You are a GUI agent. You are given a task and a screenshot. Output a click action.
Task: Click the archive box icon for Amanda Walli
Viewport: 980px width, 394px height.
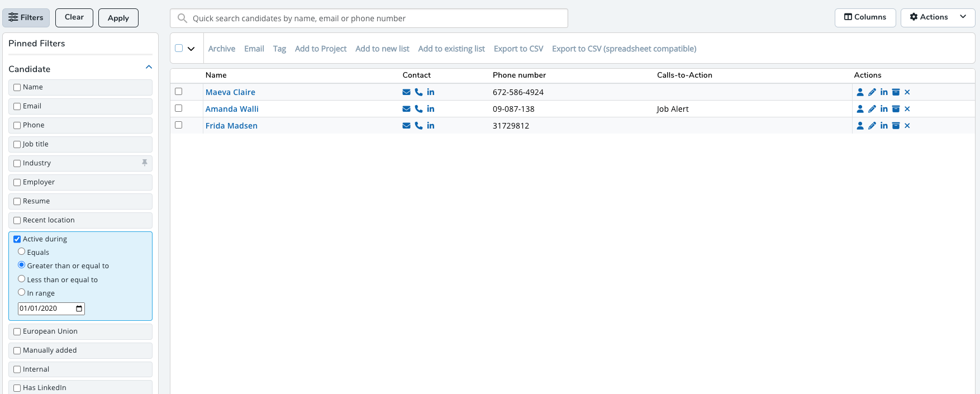tap(896, 109)
